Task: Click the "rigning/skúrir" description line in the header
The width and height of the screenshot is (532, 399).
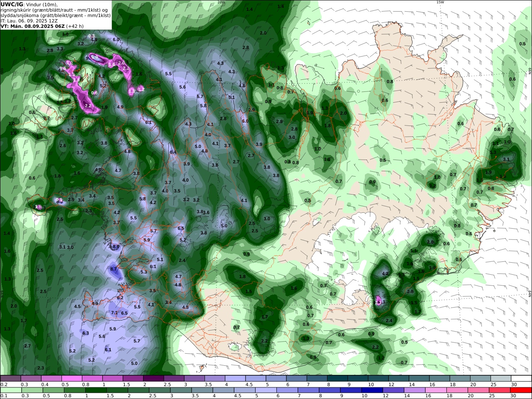Action: 54,10
